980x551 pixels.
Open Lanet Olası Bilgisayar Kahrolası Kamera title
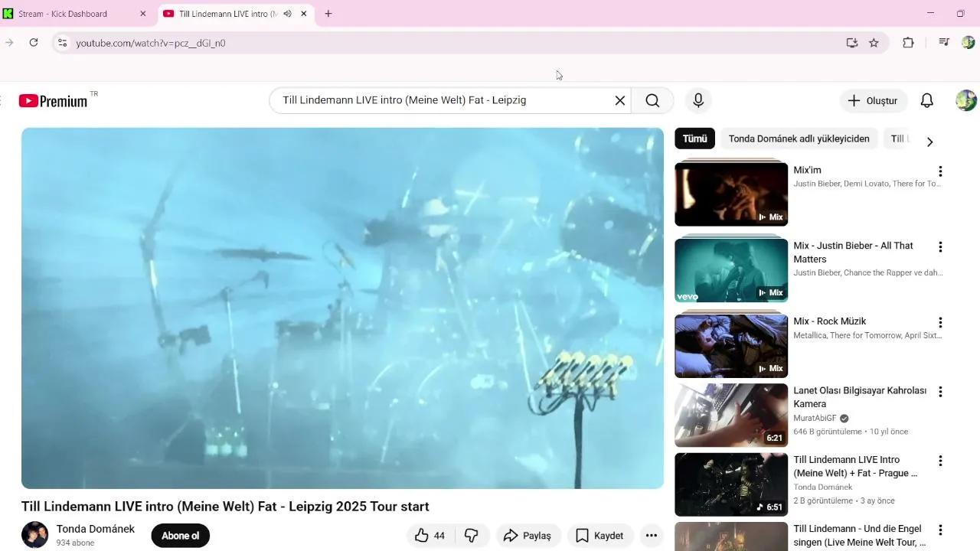pos(860,397)
